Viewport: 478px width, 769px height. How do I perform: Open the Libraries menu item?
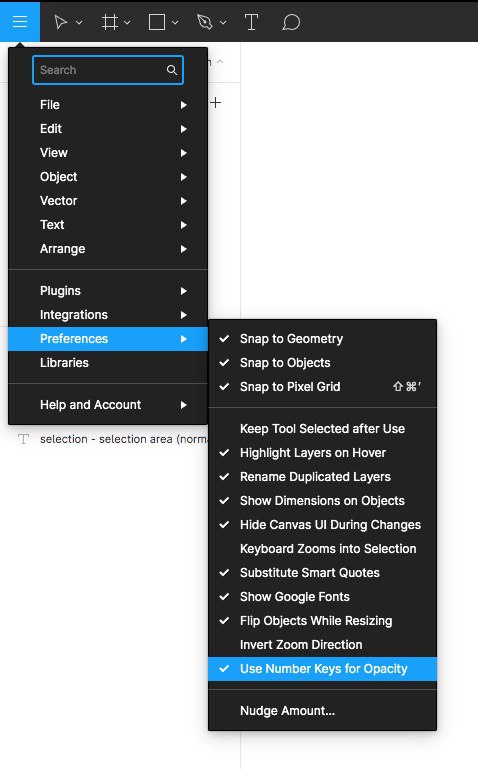pos(108,363)
